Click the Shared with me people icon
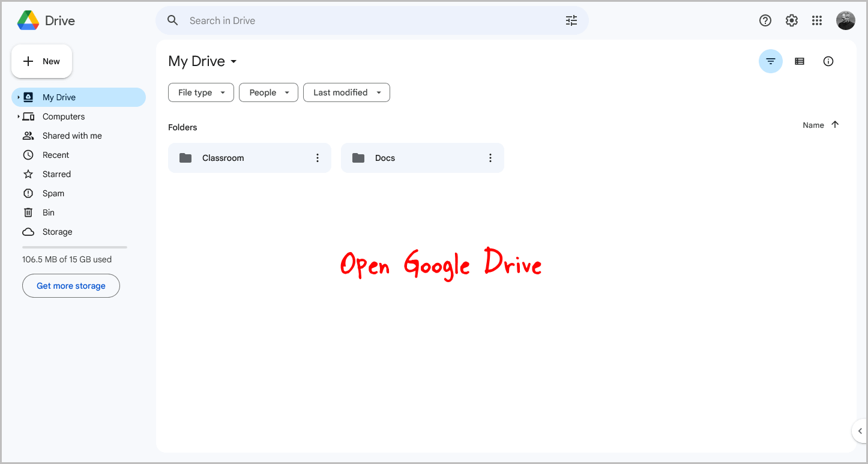868x464 pixels. pos(28,136)
